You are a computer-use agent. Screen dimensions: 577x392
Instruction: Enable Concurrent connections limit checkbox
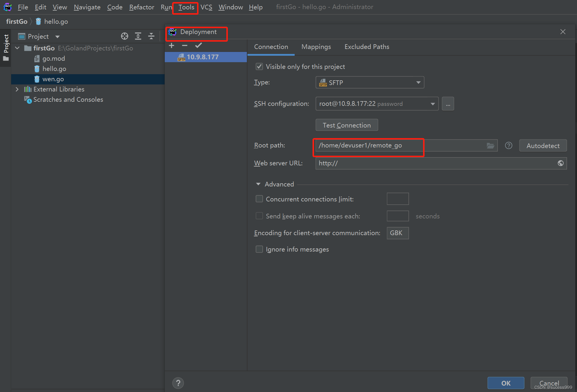pyautogui.click(x=259, y=199)
